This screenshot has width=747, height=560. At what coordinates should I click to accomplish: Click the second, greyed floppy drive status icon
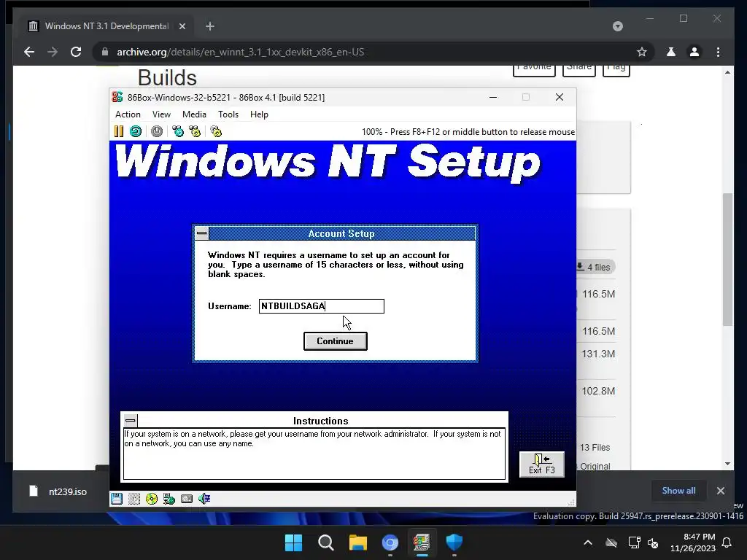pos(134,499)
